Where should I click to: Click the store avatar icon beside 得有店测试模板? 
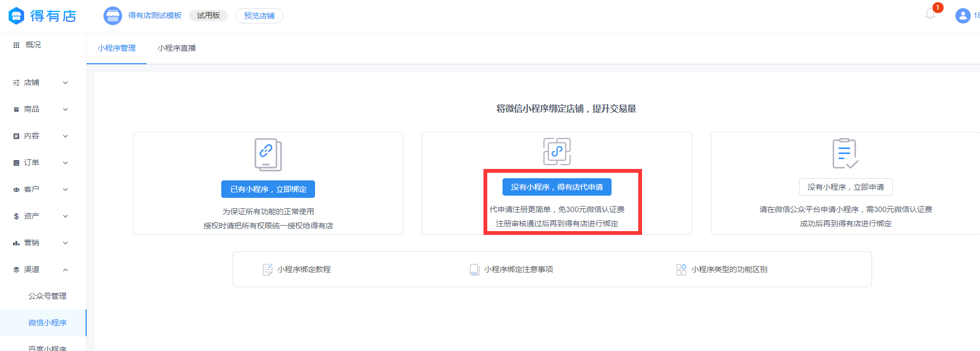click(113, 16)
